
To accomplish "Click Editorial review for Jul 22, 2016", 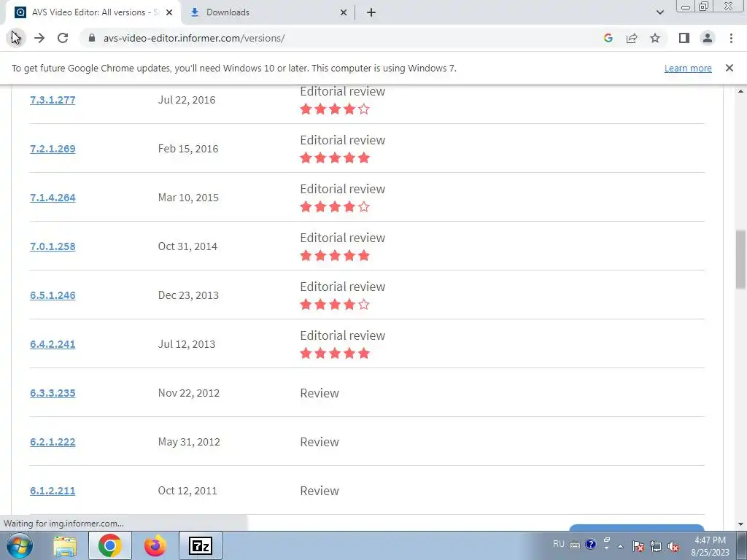I will pos(343,91).
